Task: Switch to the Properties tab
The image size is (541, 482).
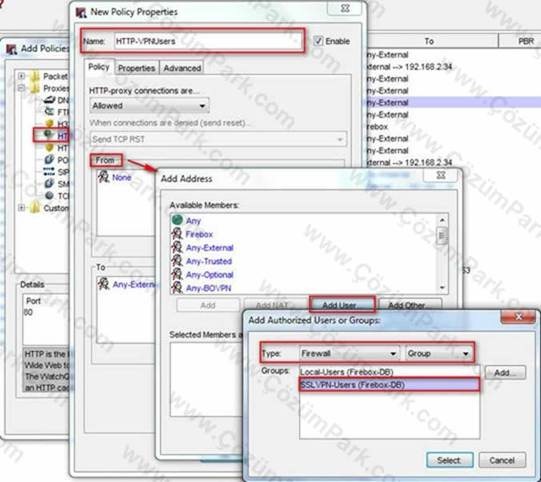Action: tap(137, 68)
